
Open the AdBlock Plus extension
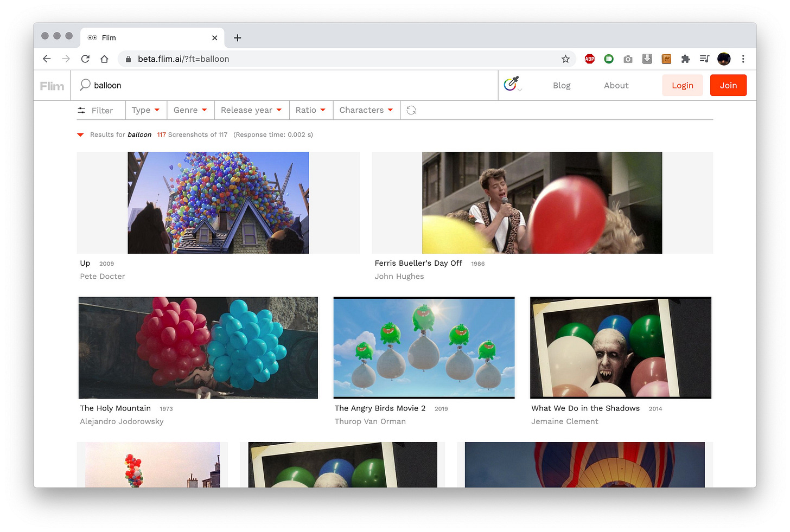[x=590, y=59]
